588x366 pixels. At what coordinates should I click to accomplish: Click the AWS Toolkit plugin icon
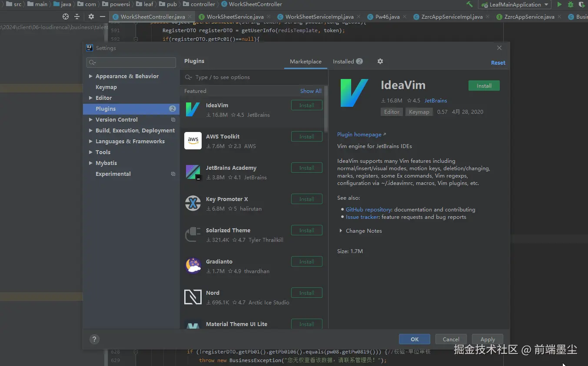[x=193, y=141]
